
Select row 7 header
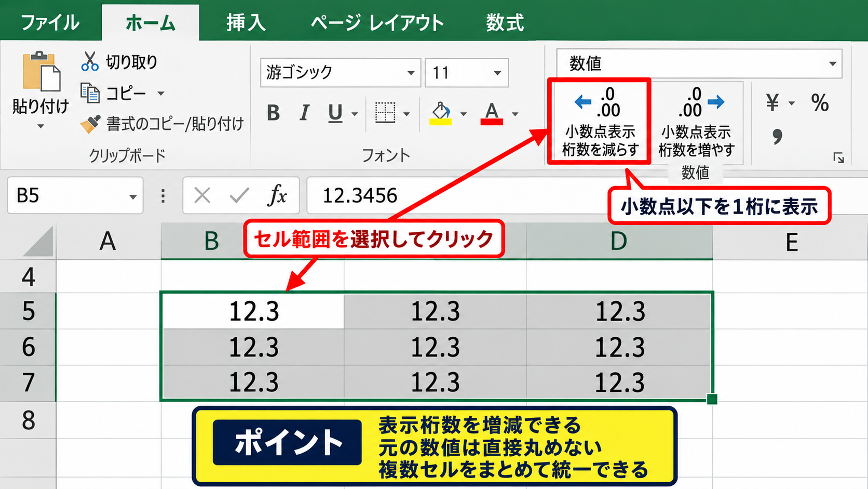(28, 382)
